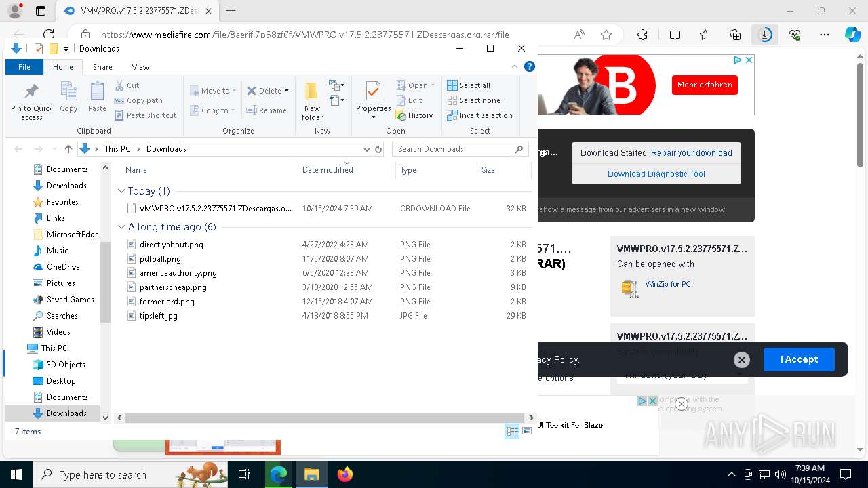Screen dimensions: 868x488
Task: Click the History icon in Open group
Action: (x=401, y=115)
